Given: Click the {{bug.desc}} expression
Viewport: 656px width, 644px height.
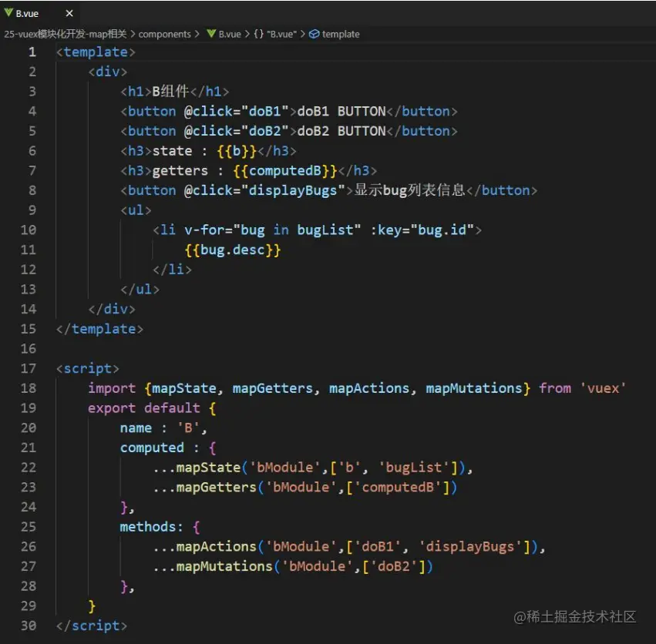Looking at the screenshot, I should click(x=233, y=250).
